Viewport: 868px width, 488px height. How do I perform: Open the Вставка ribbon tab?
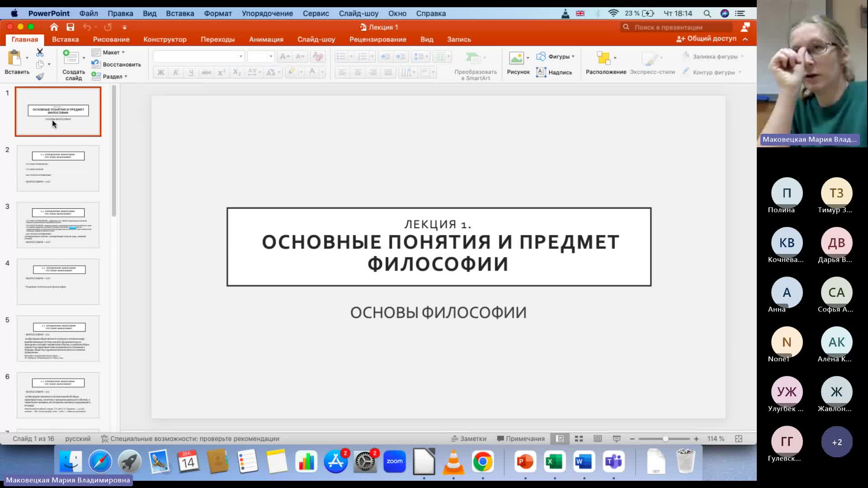65,39
